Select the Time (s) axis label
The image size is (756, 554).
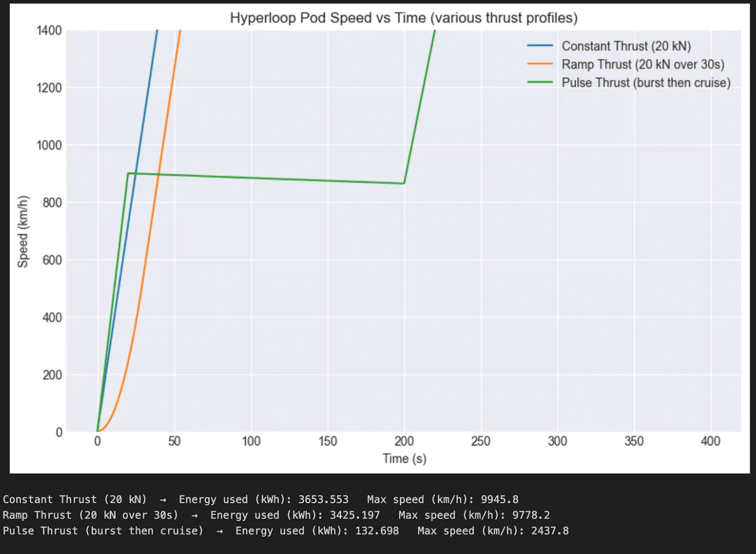click(x=404, y=458)
